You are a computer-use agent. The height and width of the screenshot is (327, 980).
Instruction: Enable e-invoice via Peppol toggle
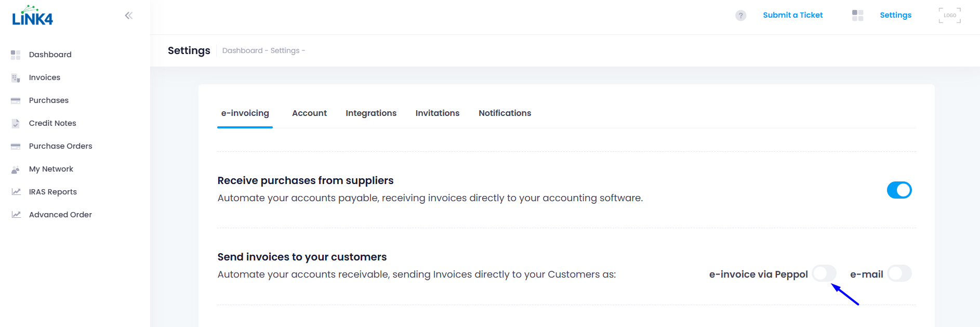(x=824, y=273)
